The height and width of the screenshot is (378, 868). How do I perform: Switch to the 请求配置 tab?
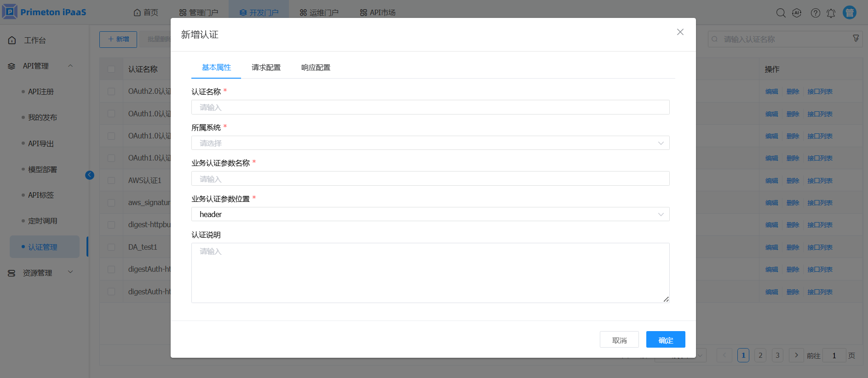(x=266, y=68)
